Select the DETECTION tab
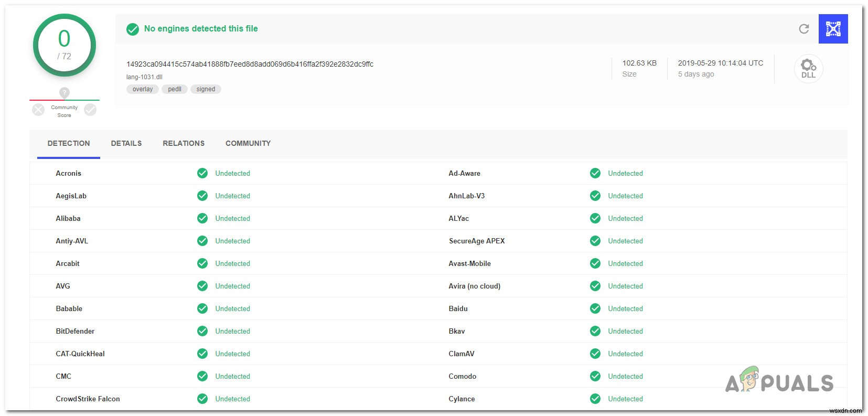Screen dimensions: 868x416 (69, 143)
